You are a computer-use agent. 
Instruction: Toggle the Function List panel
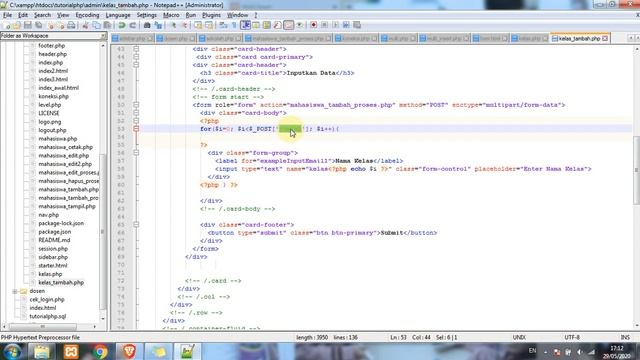[278, 25]
